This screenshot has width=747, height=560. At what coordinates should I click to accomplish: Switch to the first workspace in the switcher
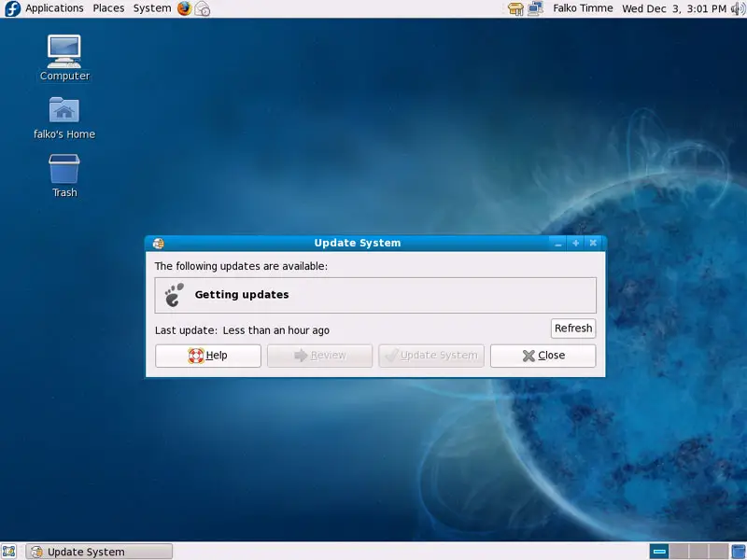coord(659,552)
